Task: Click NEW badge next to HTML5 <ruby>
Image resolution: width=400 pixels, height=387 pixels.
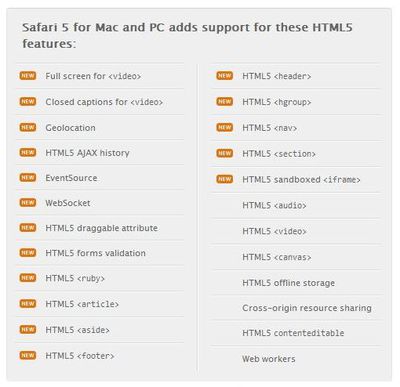Action: [28, 278]
